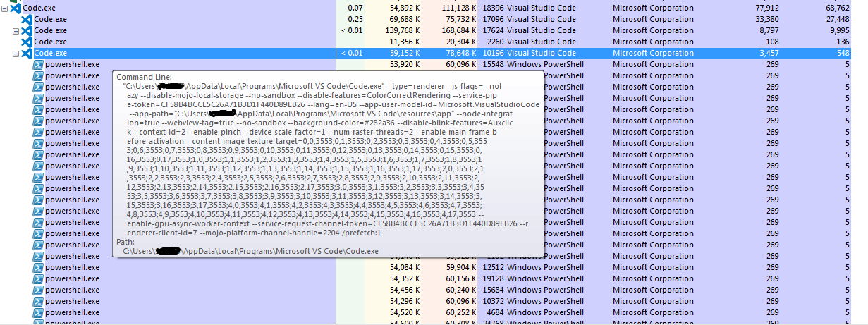Click PowerShell icon of process PID 19128
868x325 pixels.
[38, 278]
